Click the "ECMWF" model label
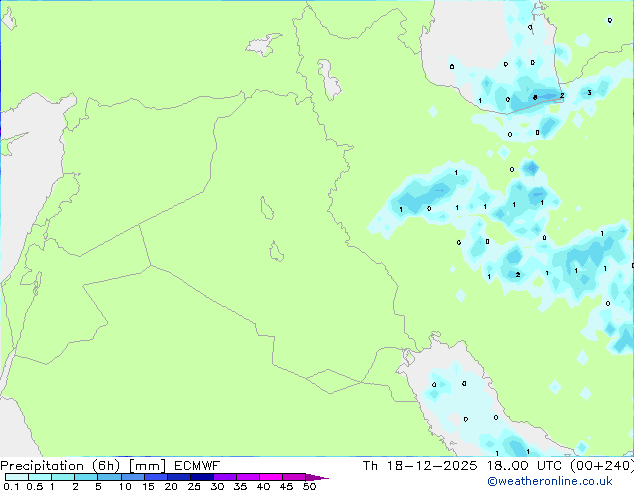The width and height of the screenshot is (634, 490). (197, 466)
